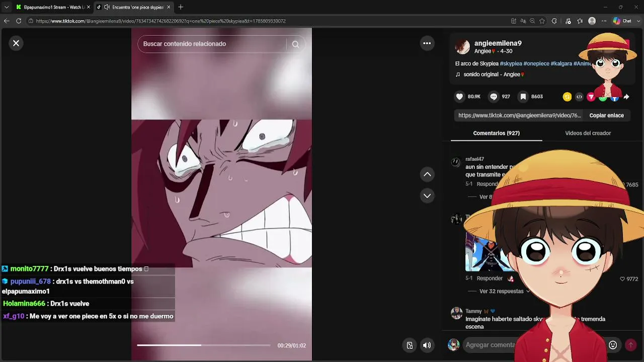
Task: Open rafael47's commenter profile
Action: pos(474,159)
